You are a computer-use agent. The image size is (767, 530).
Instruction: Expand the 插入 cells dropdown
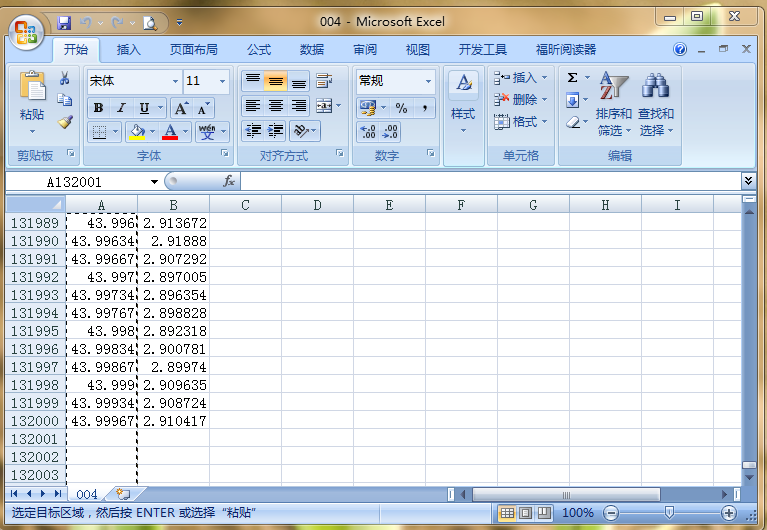[545, 78]
